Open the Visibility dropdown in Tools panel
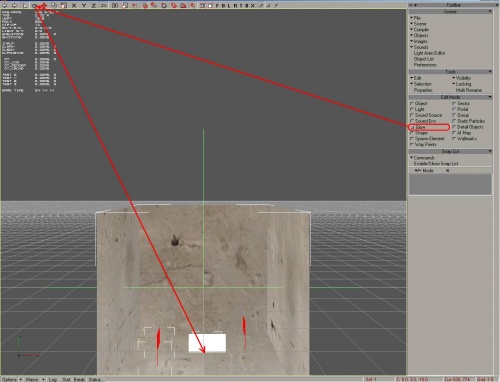 click(461, 78)
